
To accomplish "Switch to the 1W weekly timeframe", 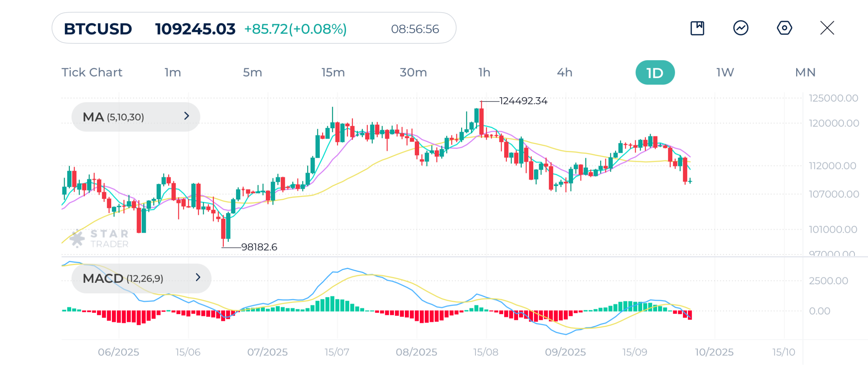I will click(x=725, y=72).
